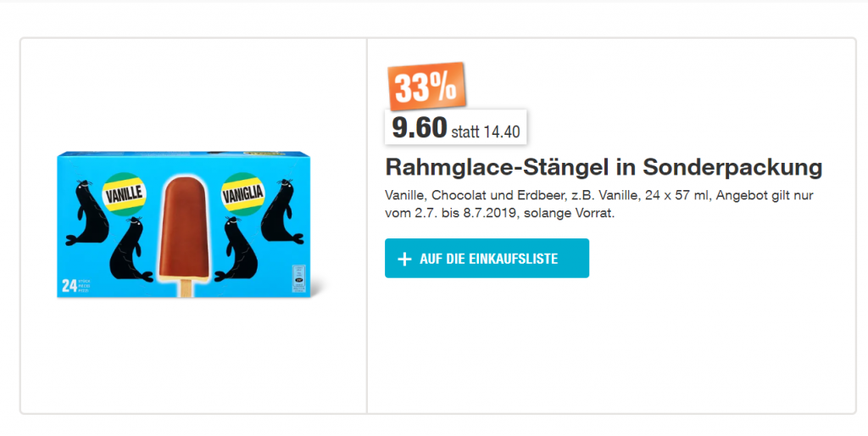Click the 24 piece count on the box

pos(70,285)
